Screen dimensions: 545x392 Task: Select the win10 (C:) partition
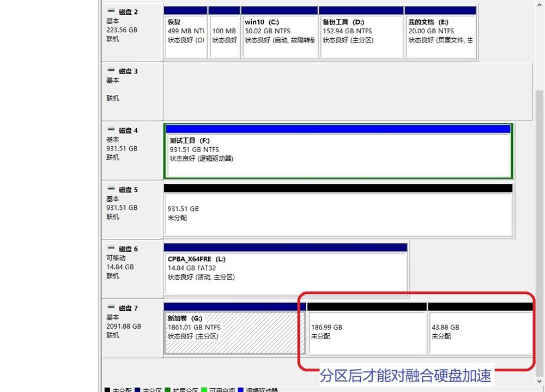tap(280, 33)
